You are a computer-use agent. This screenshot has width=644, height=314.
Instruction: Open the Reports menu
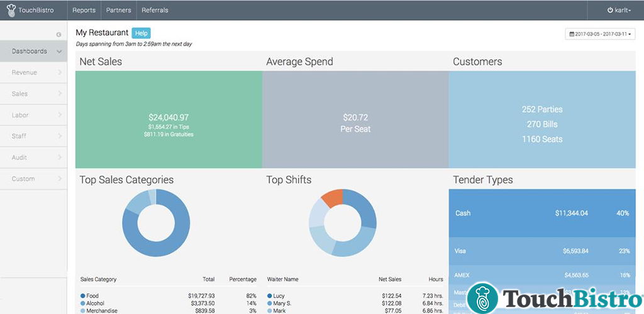(x=84, y=10)
